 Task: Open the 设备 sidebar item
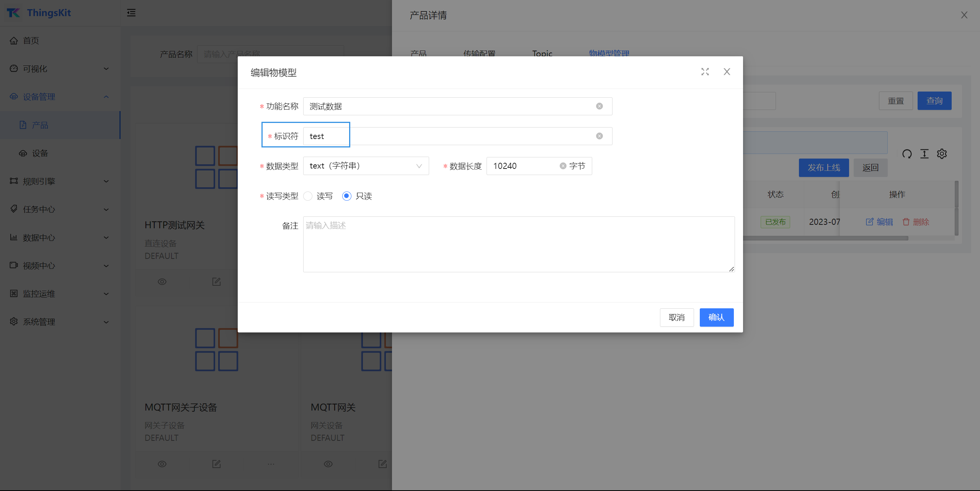(40, 153)
